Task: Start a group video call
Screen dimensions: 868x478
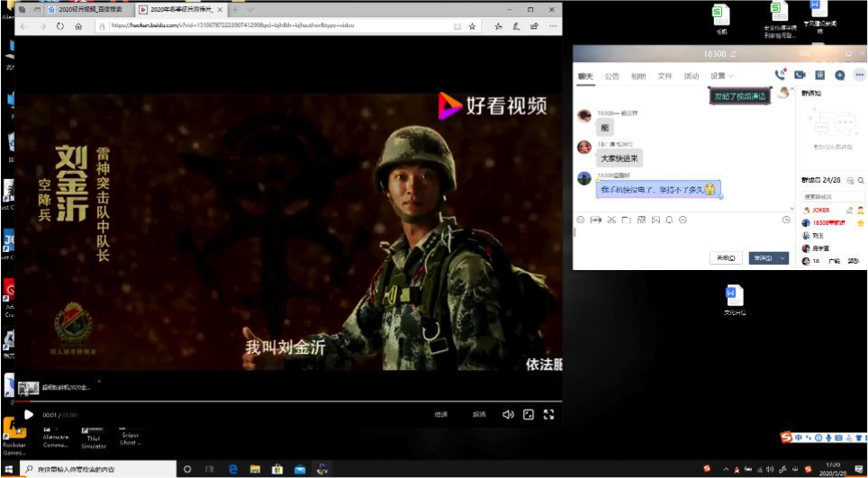Action: pyautogui.click(x=800, y=76)
